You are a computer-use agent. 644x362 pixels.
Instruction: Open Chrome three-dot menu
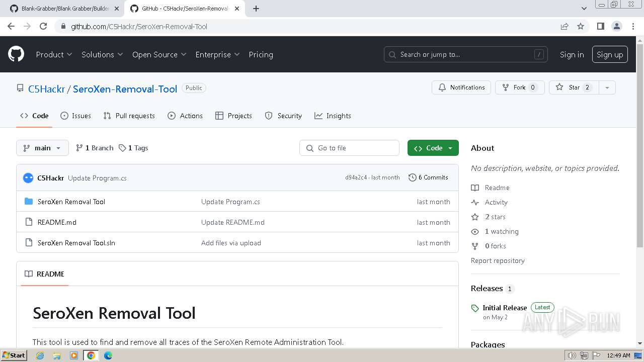(x=632, y=26)
